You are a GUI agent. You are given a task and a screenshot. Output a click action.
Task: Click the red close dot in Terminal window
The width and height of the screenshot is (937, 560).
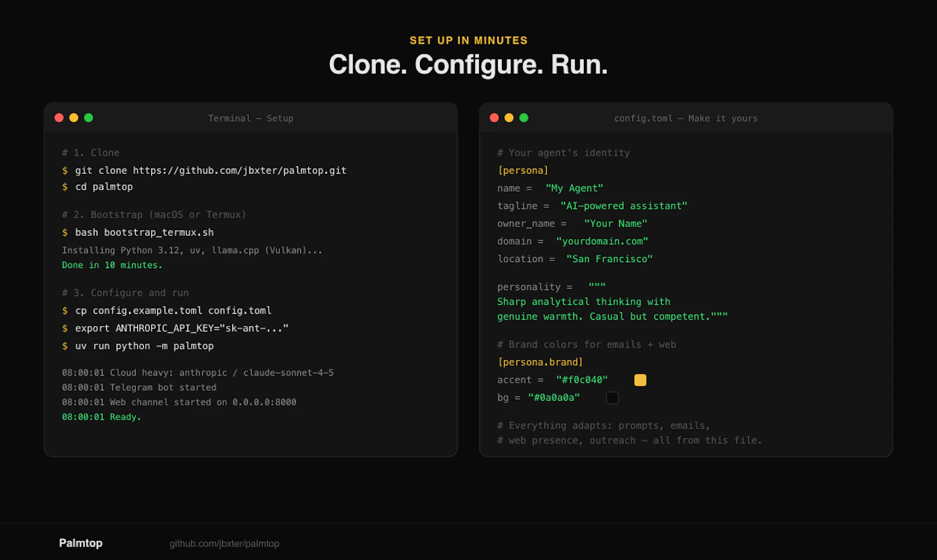point(59,118)
